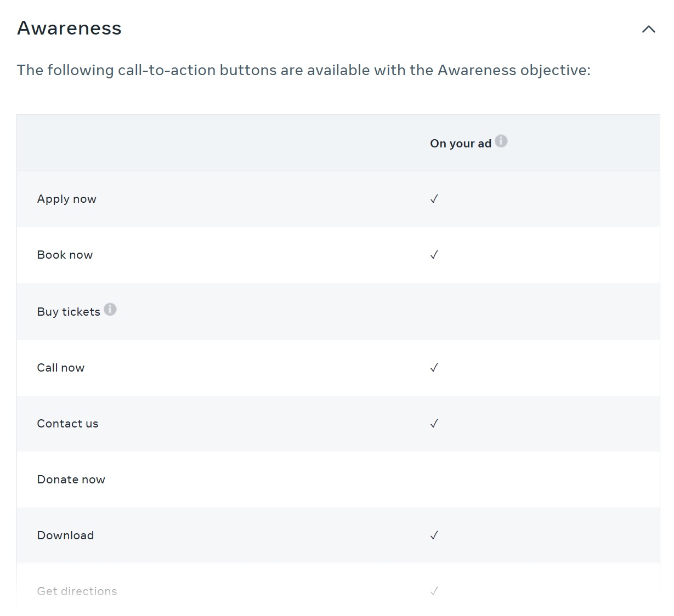Click the chevron at the top right
The width and height of the screenshot is (674, 616).
648,29
